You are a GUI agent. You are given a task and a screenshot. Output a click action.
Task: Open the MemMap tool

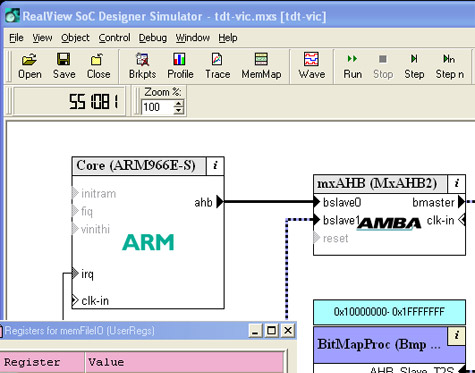[261, 66]
